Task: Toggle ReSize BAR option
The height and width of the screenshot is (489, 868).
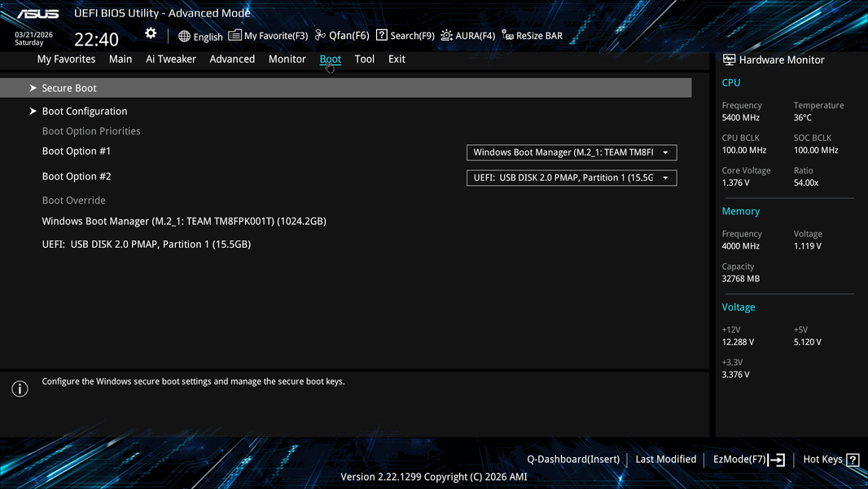Action: pos(532,35)
